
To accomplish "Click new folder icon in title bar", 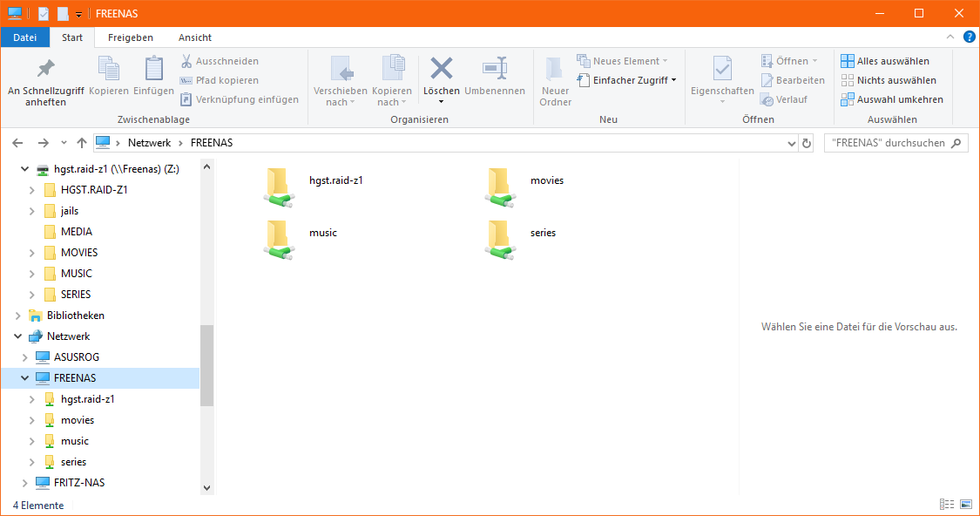I will [63, 13].
